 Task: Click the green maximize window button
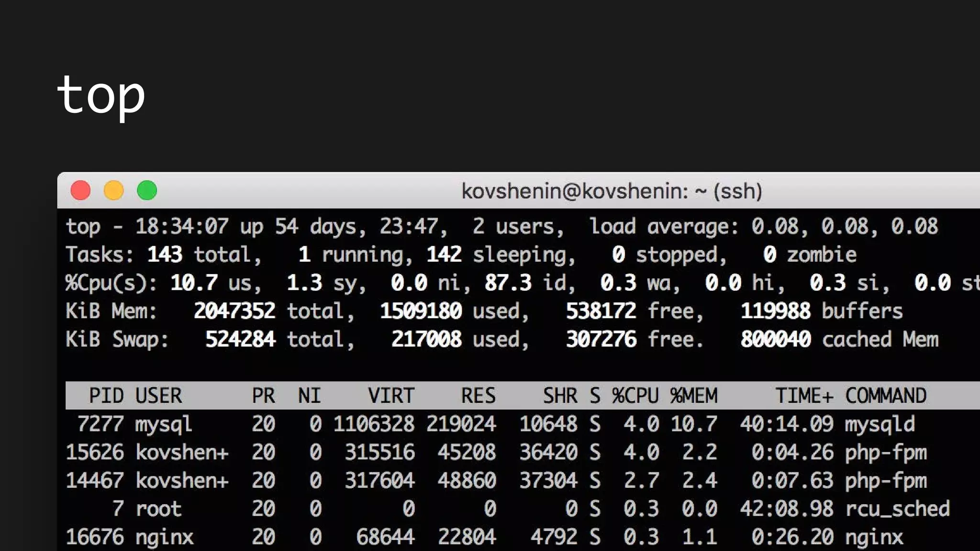coord(147,190)
